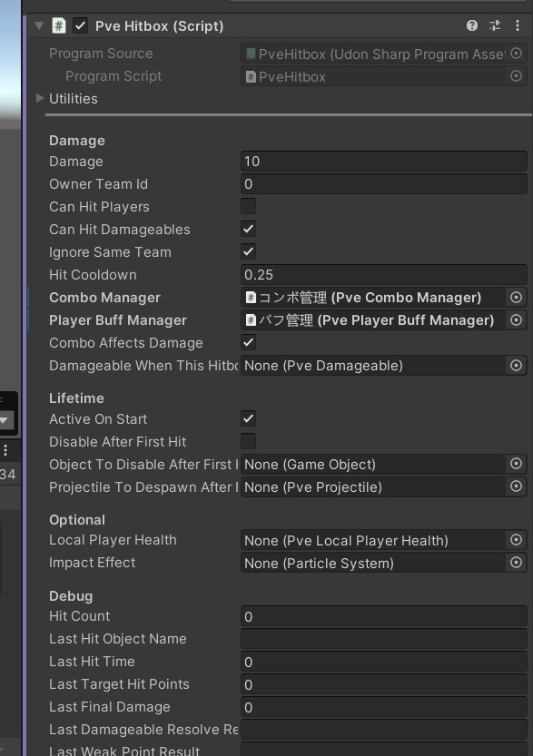Click the Damage value field
Image resolution: width=533 pixels, height=756 pixels.
pos(384,161)
